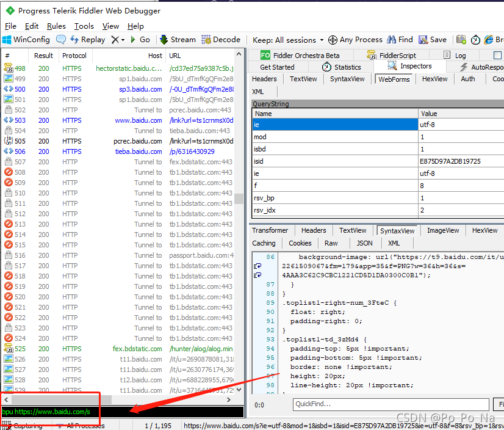The height and width of the screenshot is (430, 504).
Task: Switch to Fiddler Orchestra Beta tab
Action: pos(300,56)
